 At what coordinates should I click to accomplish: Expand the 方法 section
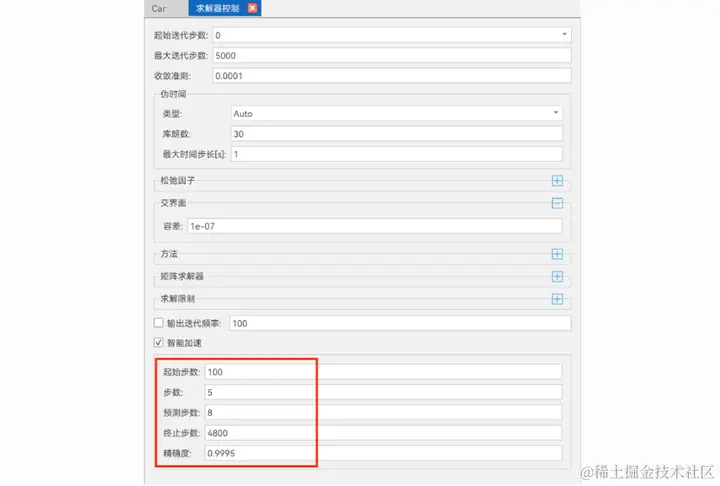pos(557,254)
